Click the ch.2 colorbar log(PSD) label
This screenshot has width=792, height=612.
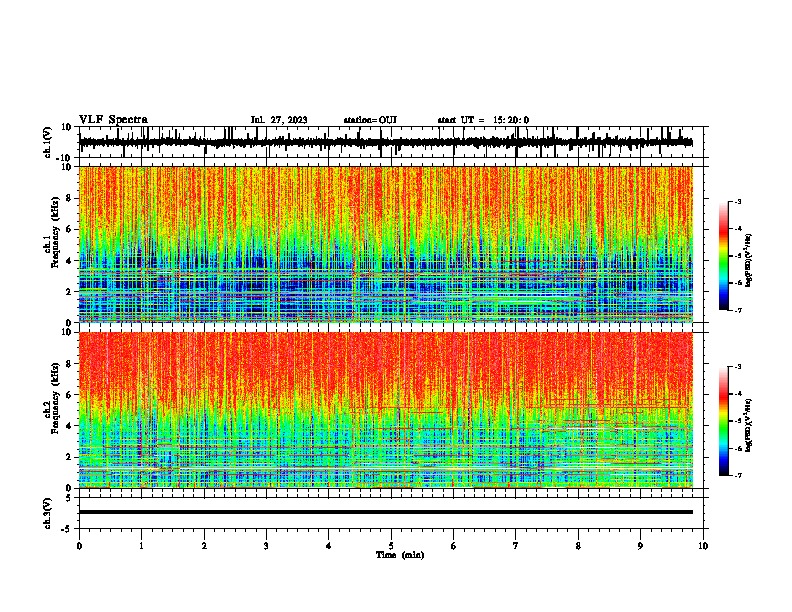(x=748, y=425)
